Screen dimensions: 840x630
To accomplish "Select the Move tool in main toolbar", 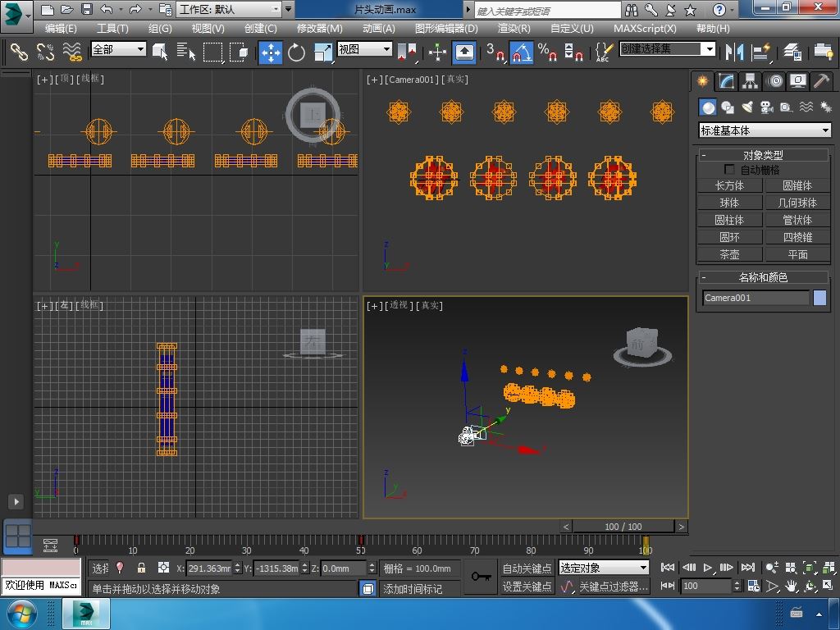I will tap(271, 52).
